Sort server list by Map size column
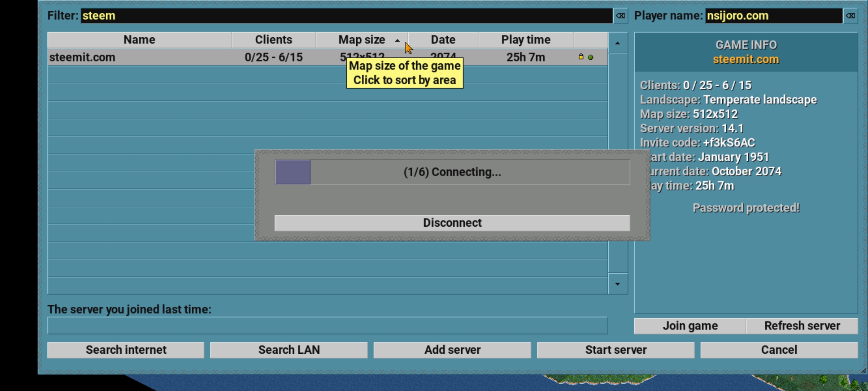Viewport: 868px width, 391px height. pyautogui.click(x=362, y=40)
